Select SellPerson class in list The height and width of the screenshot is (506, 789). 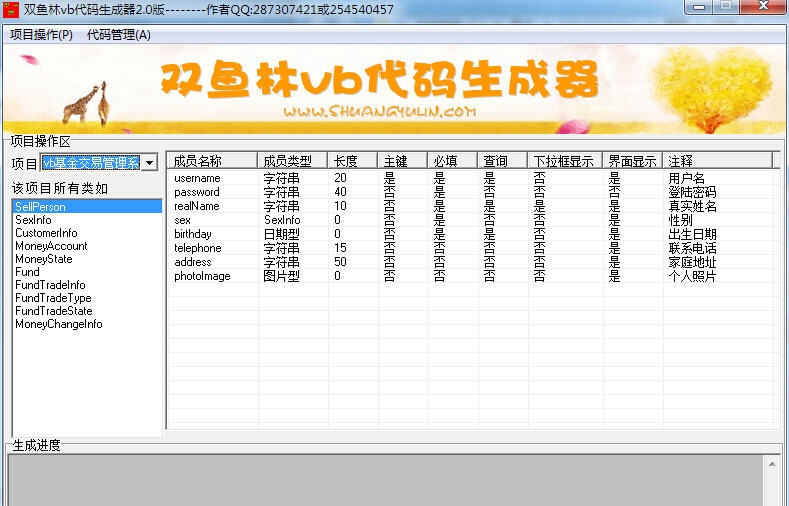[x=87, y=206]
